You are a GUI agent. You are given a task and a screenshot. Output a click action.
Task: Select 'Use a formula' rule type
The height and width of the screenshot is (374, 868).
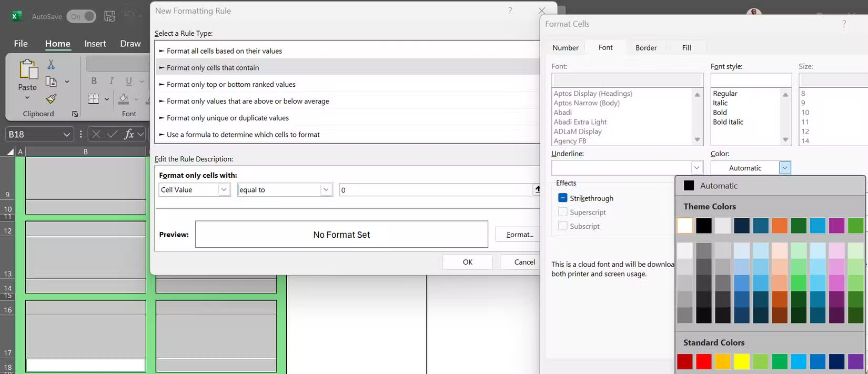243,135
